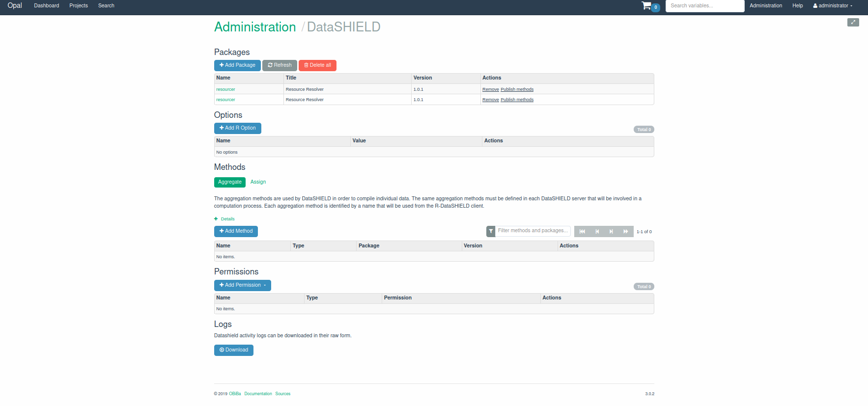The height and width of the screenshot is (406, 868).
Task: Switch to the Assign methods tab
Action: (x=258, y=182)
